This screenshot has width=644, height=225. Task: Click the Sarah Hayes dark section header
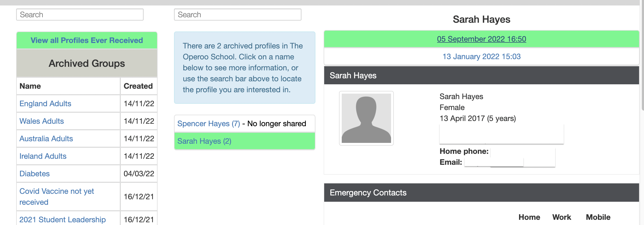point(481,75)
